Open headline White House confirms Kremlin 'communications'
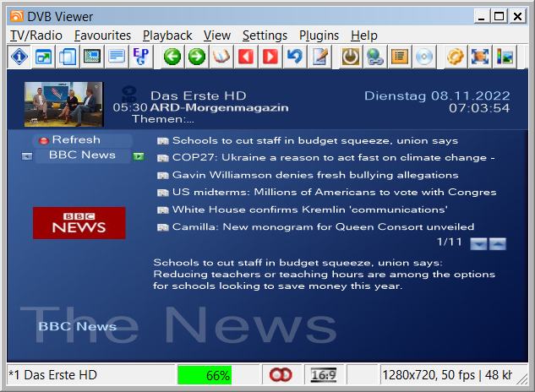 coord(310,210)
